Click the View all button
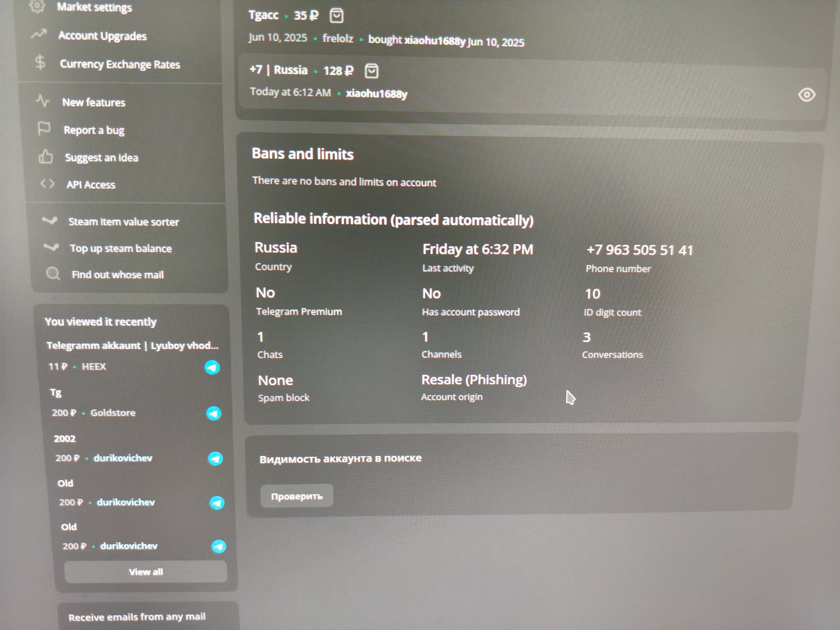 pyautogui.click(x=146, y=572)
